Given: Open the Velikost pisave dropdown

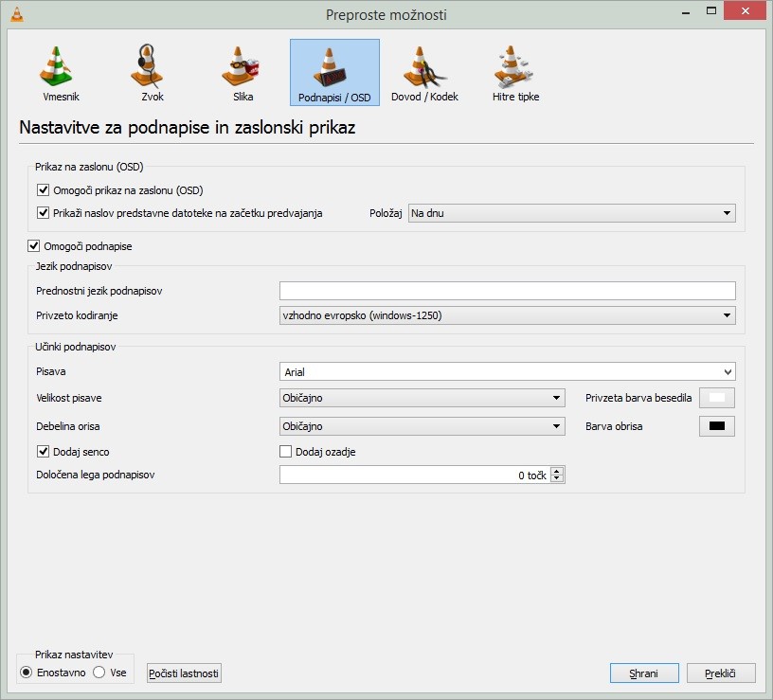Looking at the screenshot, I should coord(422,398).
